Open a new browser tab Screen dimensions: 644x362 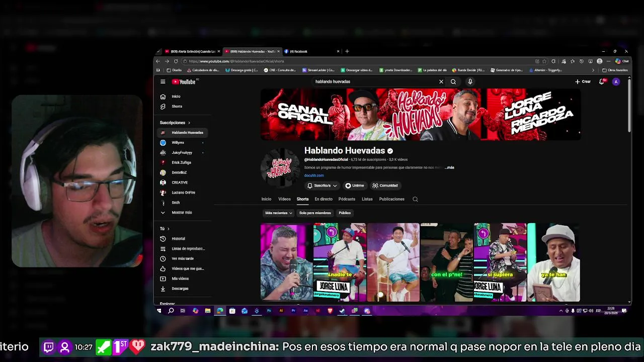click(347, 51)
